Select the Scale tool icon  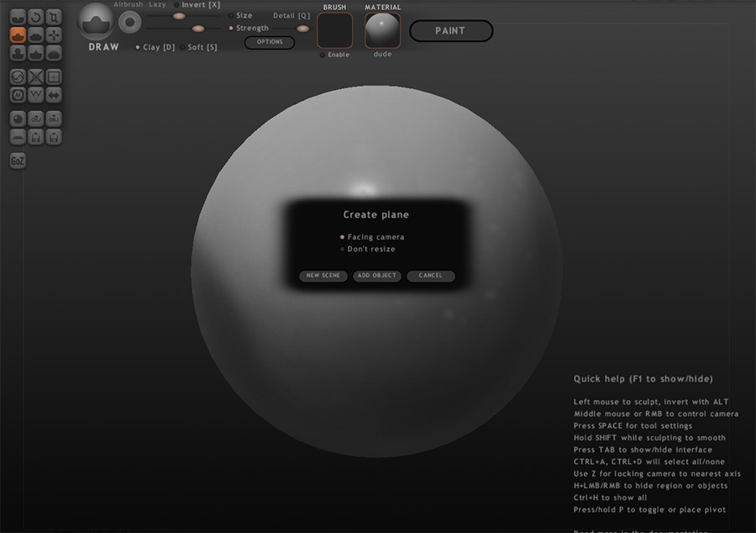(x=54, y=17)
